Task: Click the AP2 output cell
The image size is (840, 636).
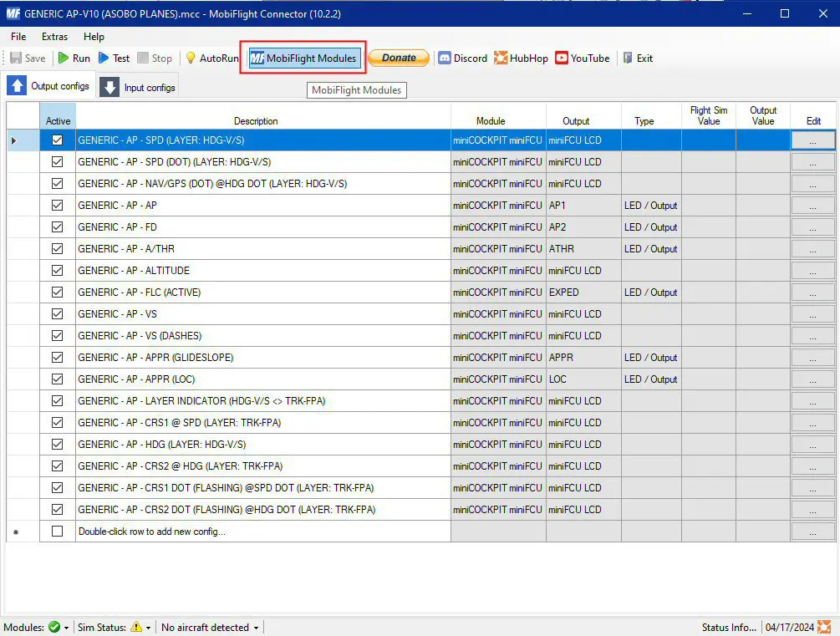Action: [x=583, y=227]
